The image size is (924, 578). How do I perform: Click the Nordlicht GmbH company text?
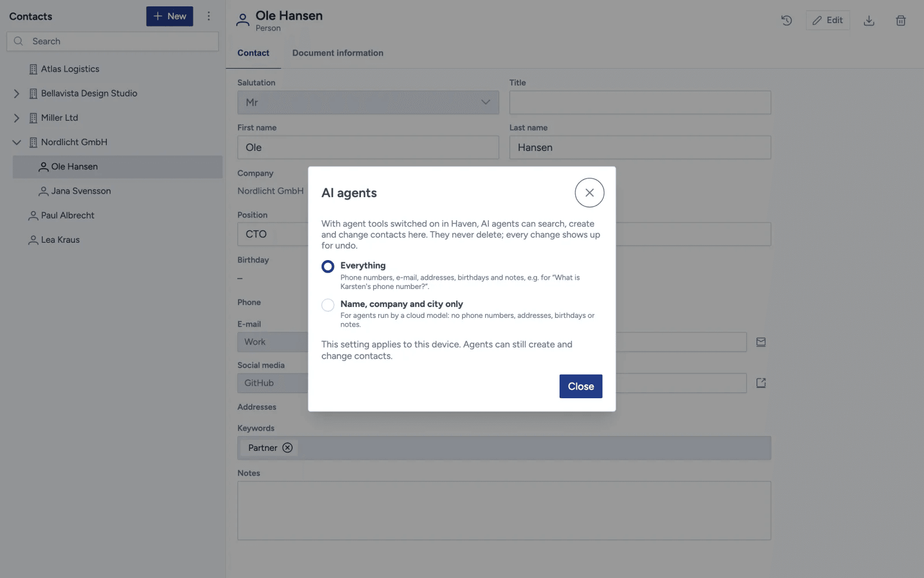pyautogui.click(x=270, y=191)
